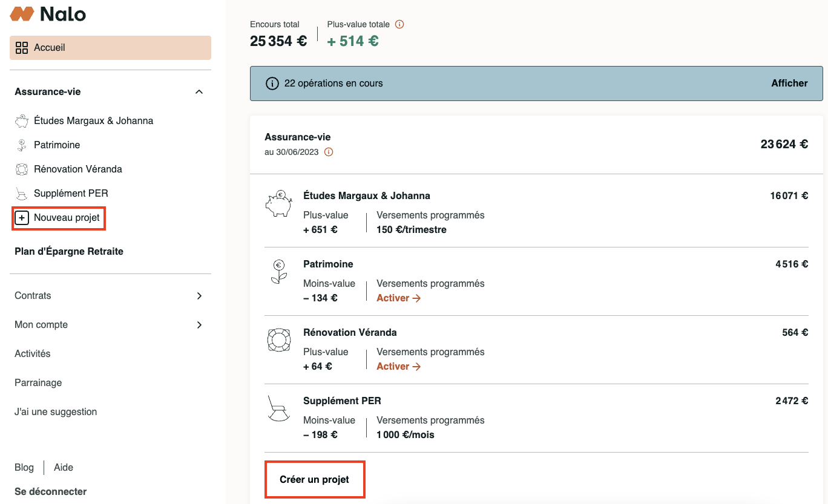Click Afficher on the operations banner
828x504 pixels.
pyautogui.click(x=789, y=83)
